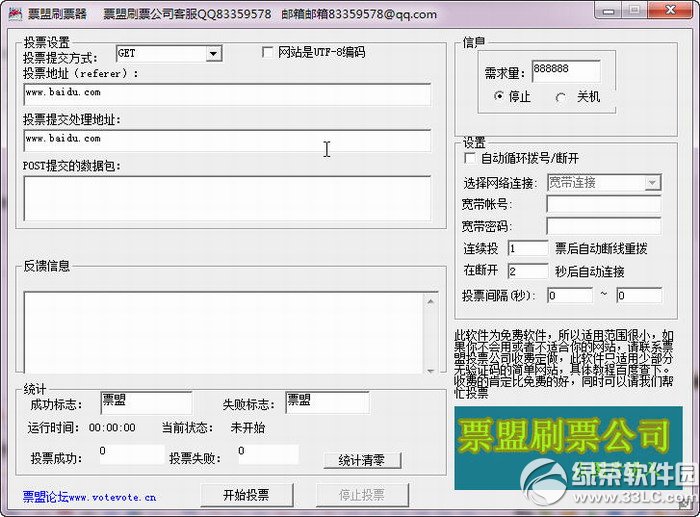Click the 宽带帐号 input field
The image size is (700, 517).
(x=603, y=204)
